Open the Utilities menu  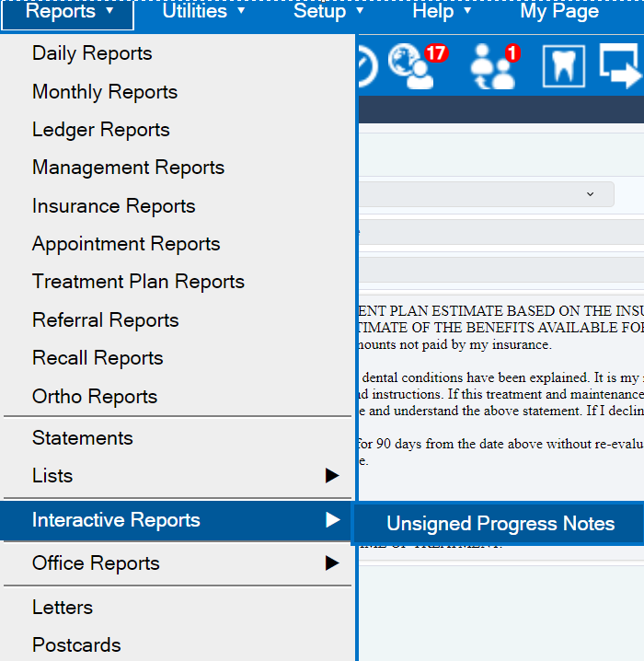point(203,11)
